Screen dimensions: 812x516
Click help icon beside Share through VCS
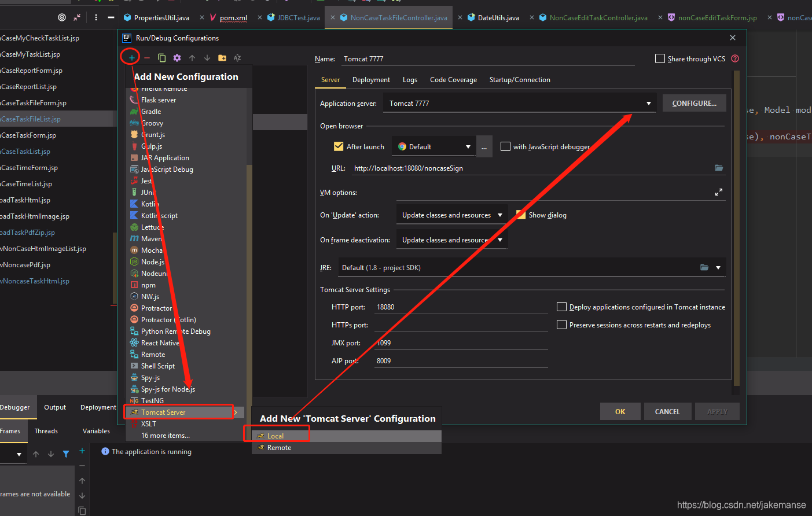point(735,58)
